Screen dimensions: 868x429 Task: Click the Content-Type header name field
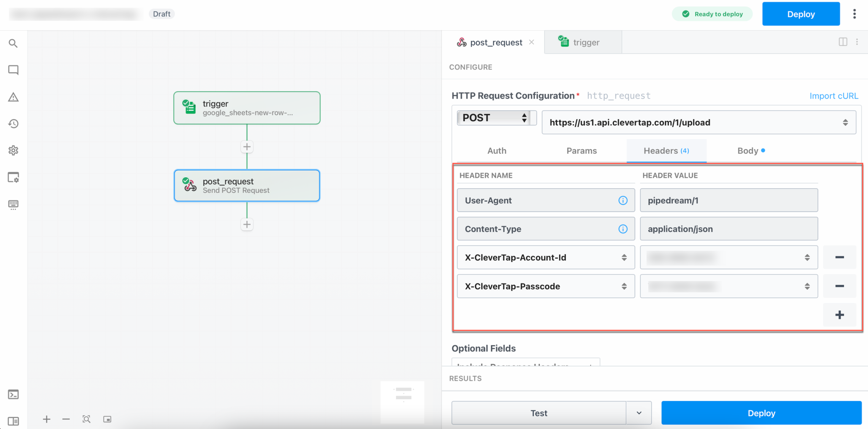546,229
